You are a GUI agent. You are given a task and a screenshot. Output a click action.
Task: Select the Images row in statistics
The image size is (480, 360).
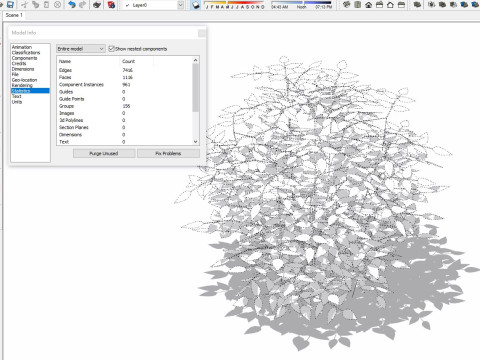[125, 113]
